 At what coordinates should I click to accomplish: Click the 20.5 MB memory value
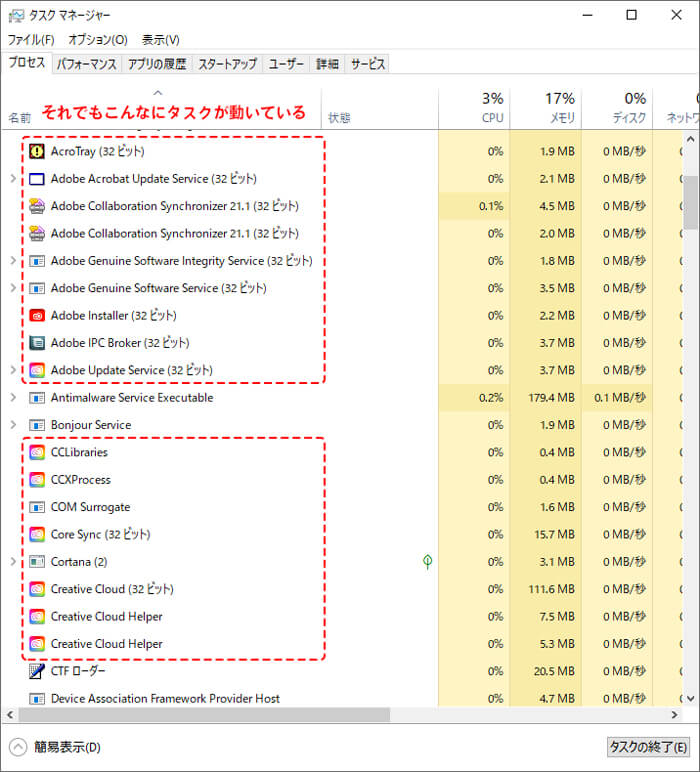[x=554, y=672]
